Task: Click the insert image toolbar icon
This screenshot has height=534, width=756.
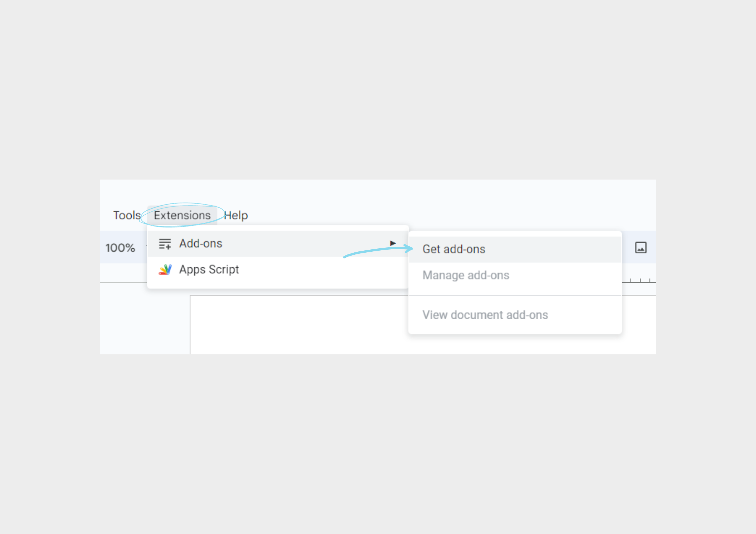Action: point(640,248)
